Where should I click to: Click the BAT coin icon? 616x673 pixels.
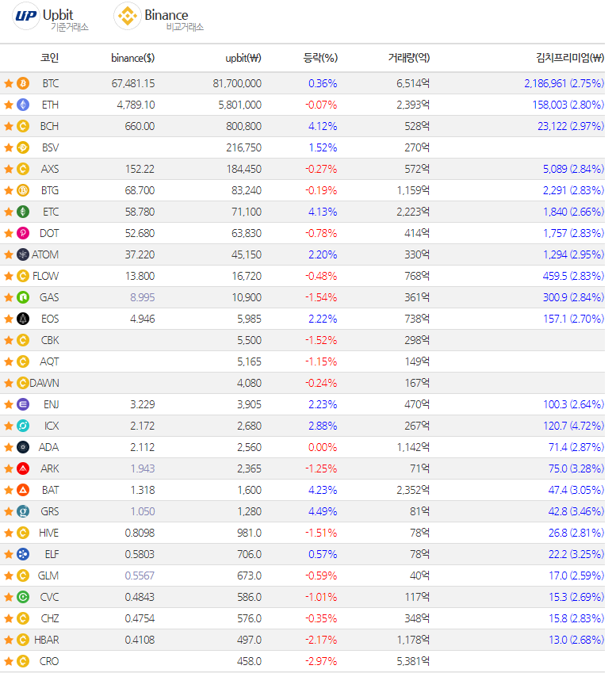(23, 490)
